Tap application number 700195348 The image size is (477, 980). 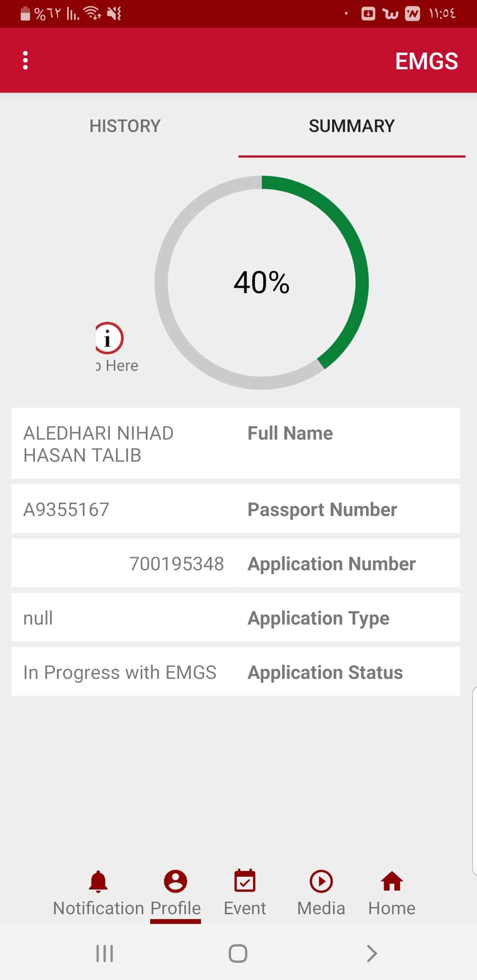tap(177, 564)
